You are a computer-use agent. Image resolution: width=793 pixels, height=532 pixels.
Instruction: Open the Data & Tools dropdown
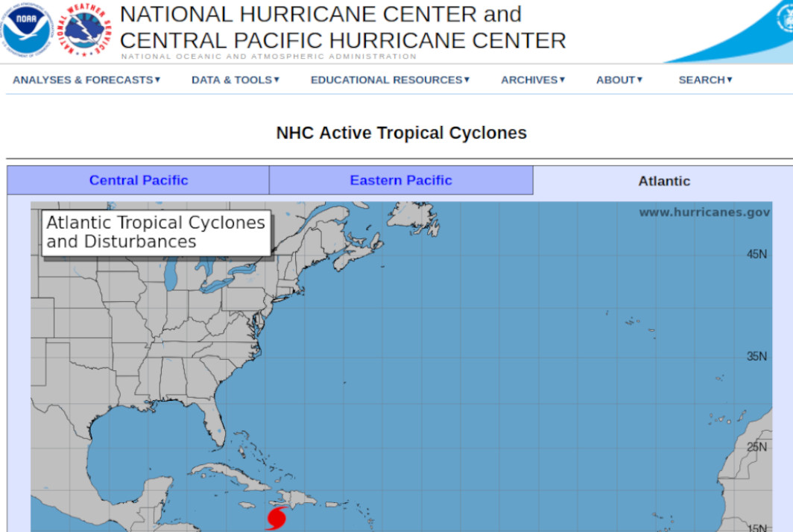(x=235, y=80)
